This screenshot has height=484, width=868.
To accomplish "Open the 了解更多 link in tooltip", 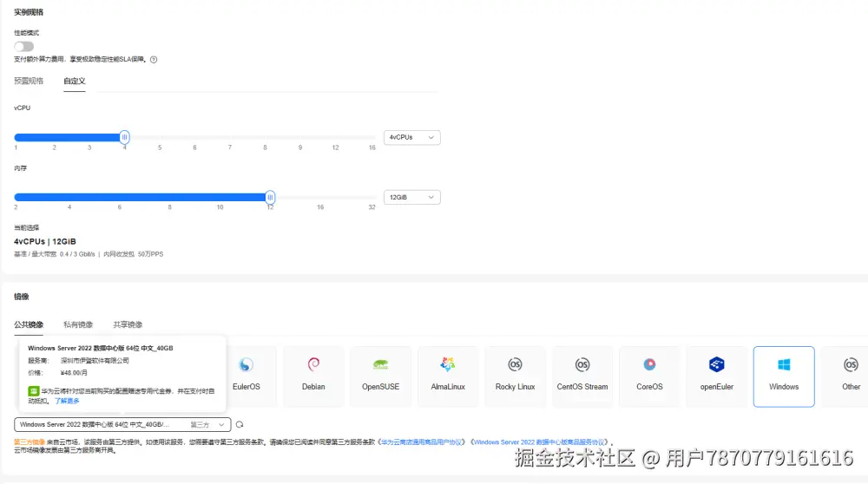I will 67,401.
